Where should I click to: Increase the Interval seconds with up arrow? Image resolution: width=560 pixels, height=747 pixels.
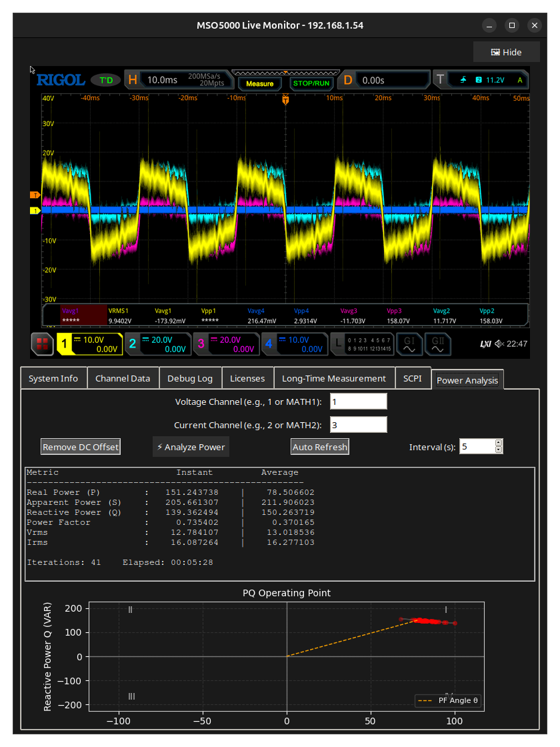[499, 443]
